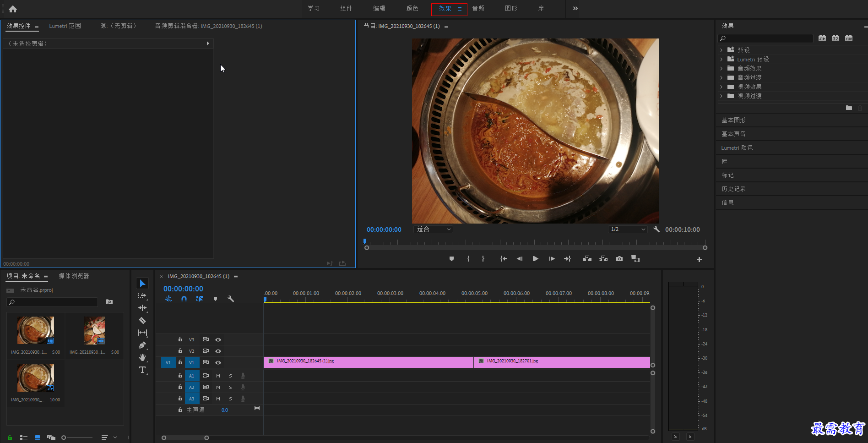Select the Razor tool
This screenshot has height=443, width=868.
142,320
